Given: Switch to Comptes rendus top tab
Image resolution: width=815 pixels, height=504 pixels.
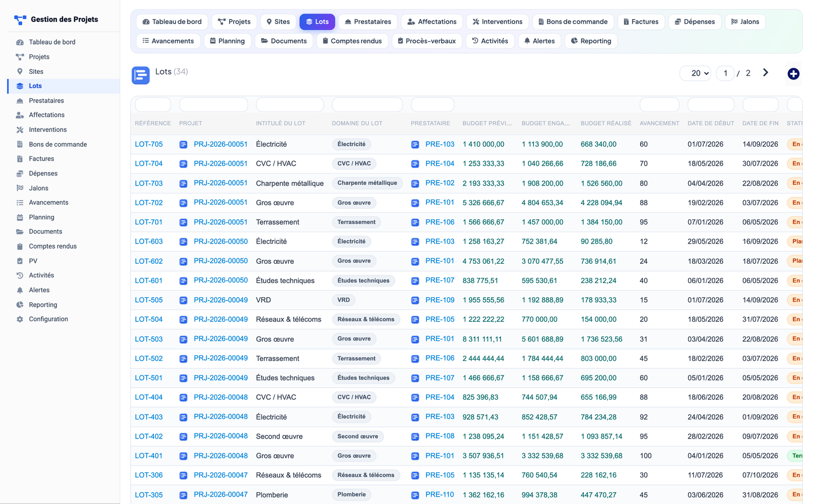Looking at the screenshot, I should [352, 41].
